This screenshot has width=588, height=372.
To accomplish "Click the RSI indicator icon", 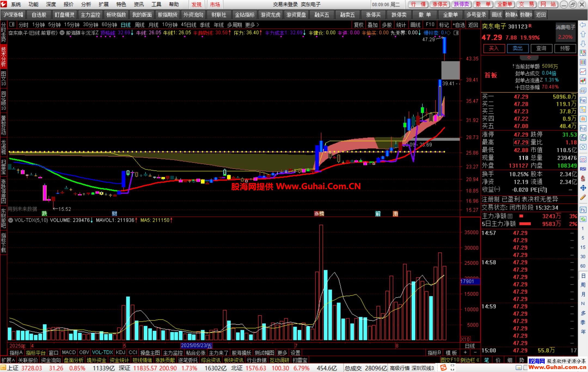I will [x=583, y=169].
